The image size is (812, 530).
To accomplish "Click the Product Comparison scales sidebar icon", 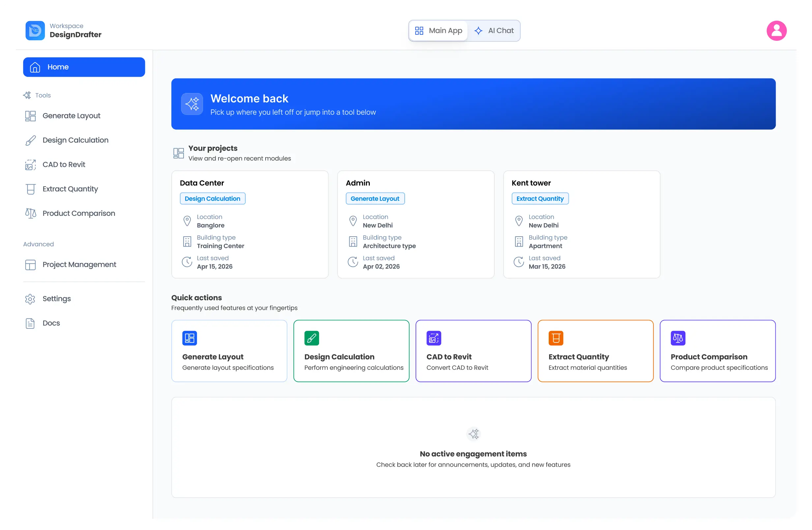I will [x=30, y=213].
